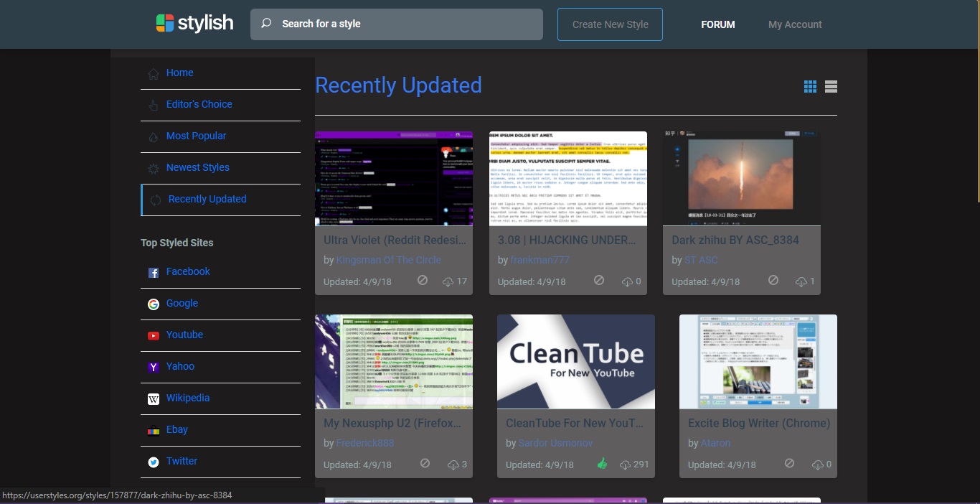Image resolution: width=980 pixels, height=504 pixels.
Task: Click CleanTube download cloud icon
Action: point(626,465)
